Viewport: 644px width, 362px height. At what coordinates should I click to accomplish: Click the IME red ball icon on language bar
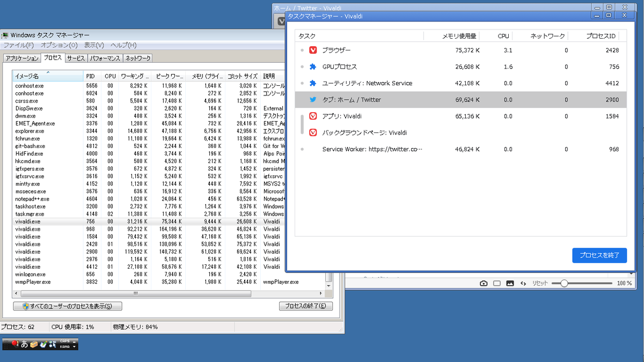pyautogui.click(x=15, y=344)
